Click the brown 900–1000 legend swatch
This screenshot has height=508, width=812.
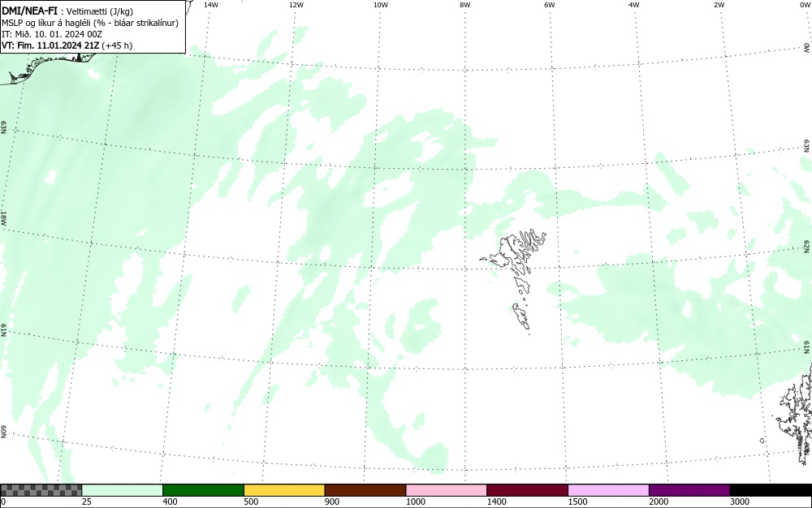365,490
